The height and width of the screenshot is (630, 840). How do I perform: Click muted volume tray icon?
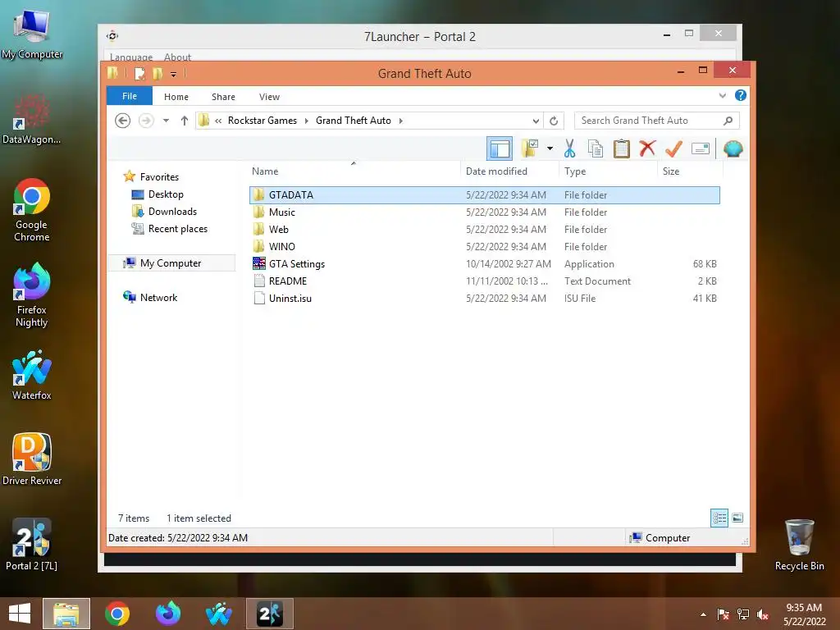[x=762, y=614]
